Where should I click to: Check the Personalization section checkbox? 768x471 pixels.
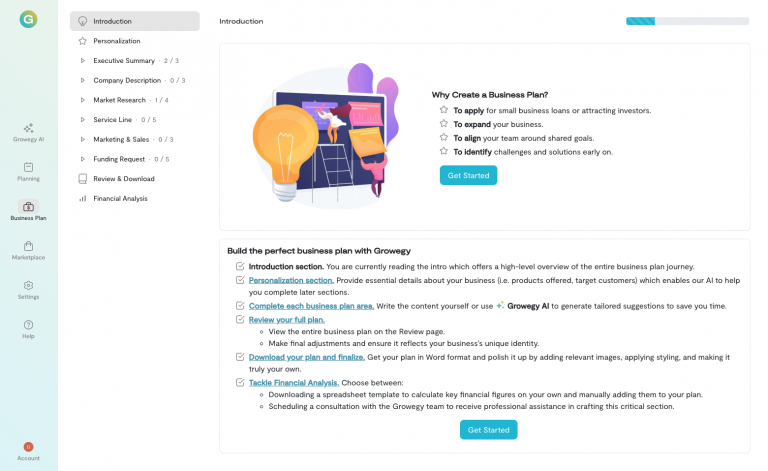click(x=240, y=281)
